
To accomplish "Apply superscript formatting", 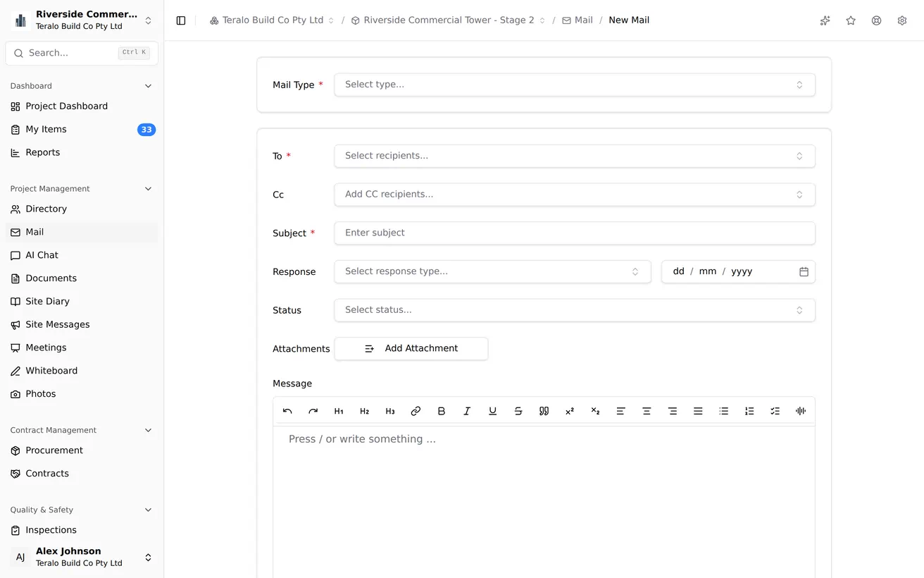I will click(570, 411).
